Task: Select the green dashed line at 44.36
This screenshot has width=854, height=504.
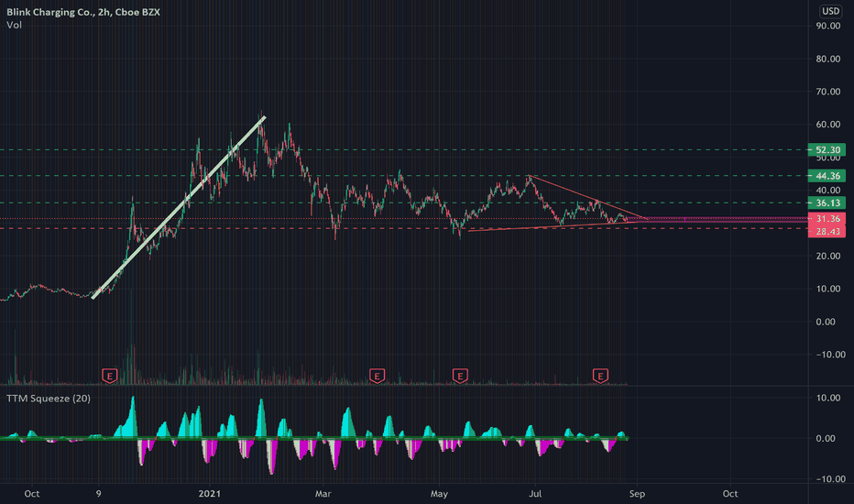Action: [x=403, y=176]
